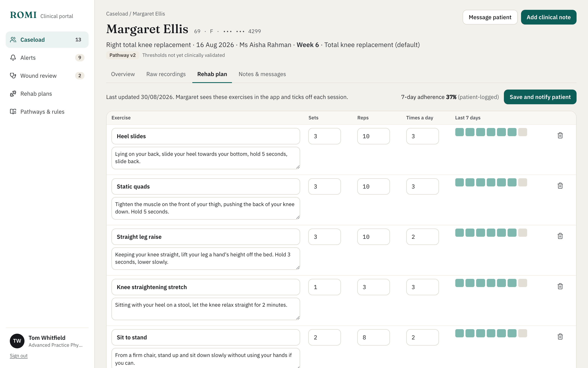Click Add clinical note button
The image size is (588, 368).
tap(549, 17)
